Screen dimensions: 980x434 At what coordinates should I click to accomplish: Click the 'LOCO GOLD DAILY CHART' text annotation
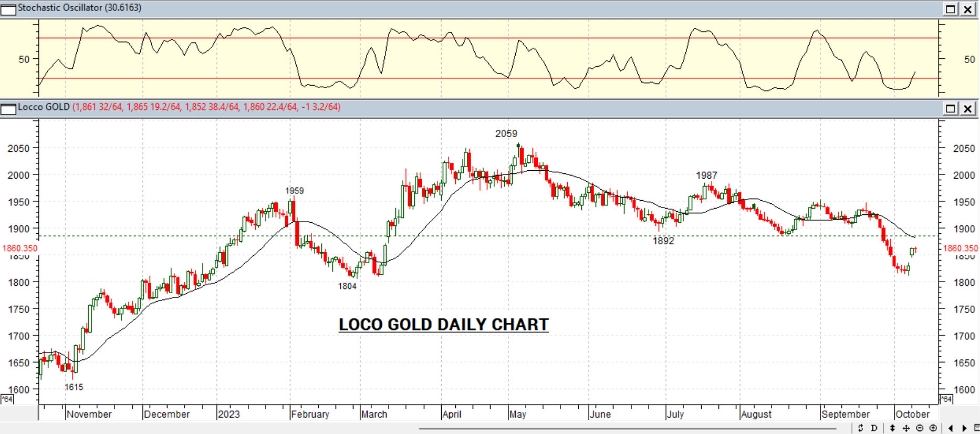(444, 325)
